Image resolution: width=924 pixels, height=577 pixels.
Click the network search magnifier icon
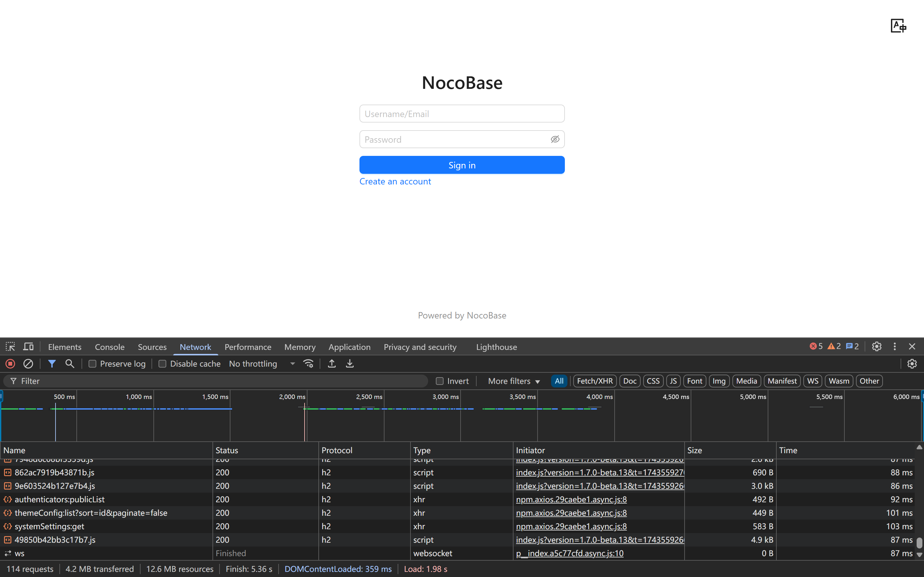[70, 364]
